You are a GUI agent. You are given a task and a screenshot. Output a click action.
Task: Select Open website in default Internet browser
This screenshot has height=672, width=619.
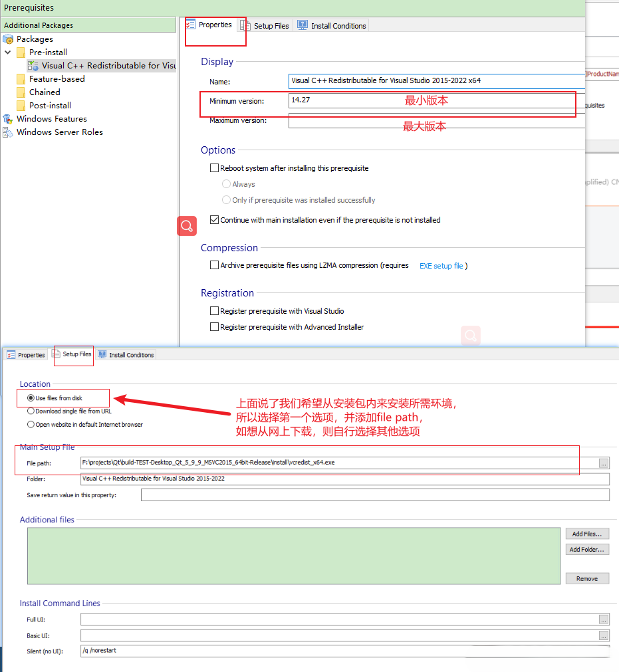(31, 424)
